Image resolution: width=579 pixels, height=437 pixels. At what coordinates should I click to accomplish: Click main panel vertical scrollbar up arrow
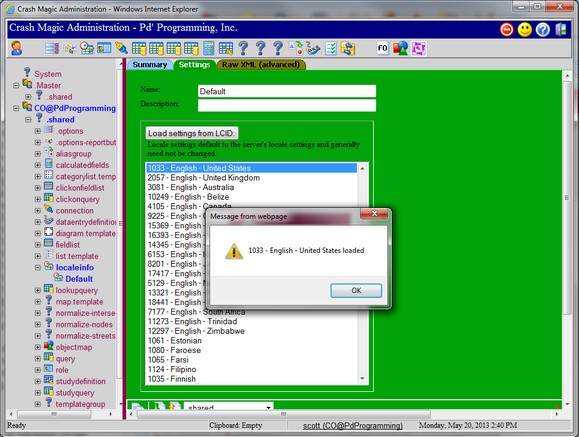tap(568, 75)
